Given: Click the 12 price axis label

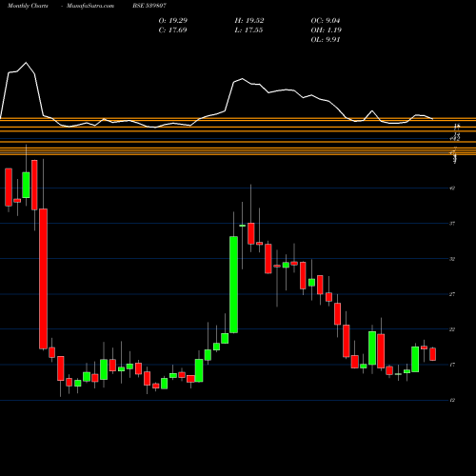Looking at the screenshot, I should 452,400.
